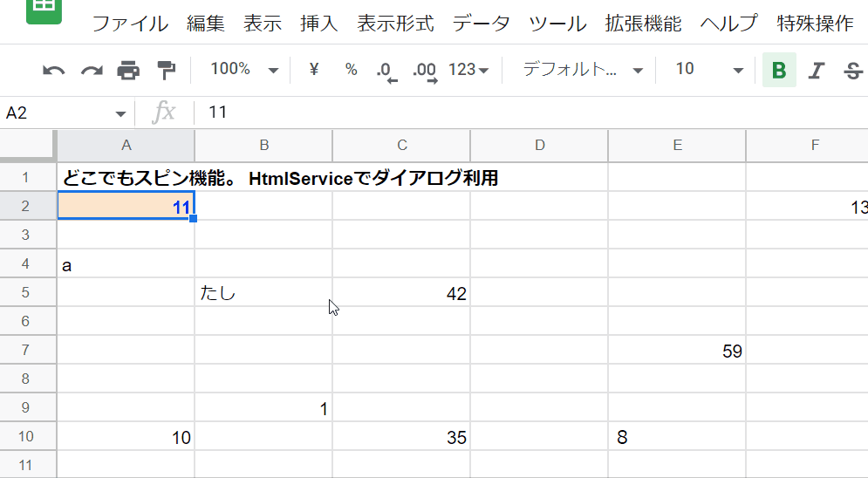Select column F header
Image resolution: width=868 pixels, height=478 pixels.
point(808,145)
